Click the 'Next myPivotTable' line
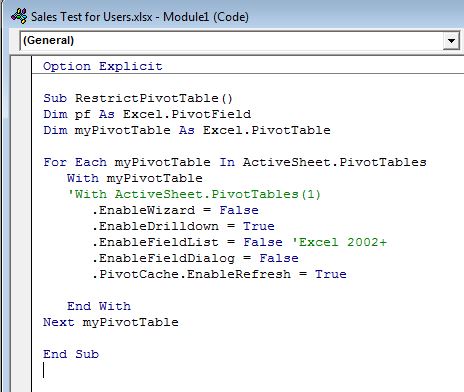The width and height of the screenshot is (464, 392). point(111,322)
